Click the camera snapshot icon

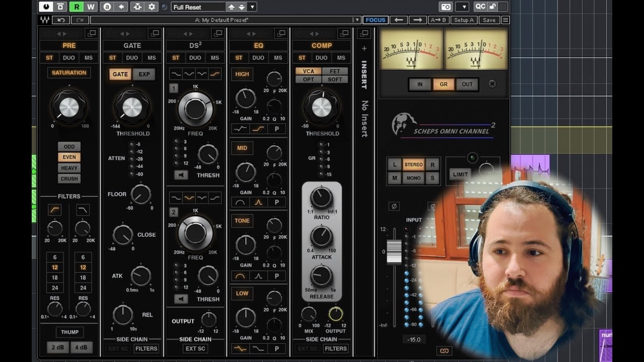tap(446, 7)
